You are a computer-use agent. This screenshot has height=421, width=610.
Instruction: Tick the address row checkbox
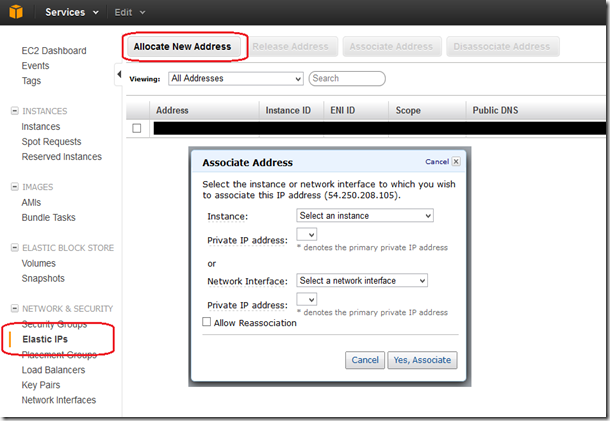point(137,128)
